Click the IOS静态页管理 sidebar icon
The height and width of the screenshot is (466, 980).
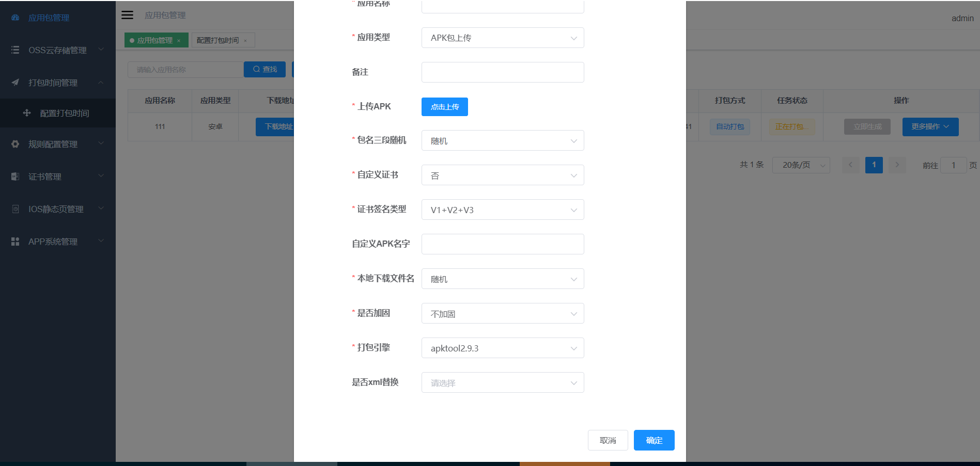15,209
